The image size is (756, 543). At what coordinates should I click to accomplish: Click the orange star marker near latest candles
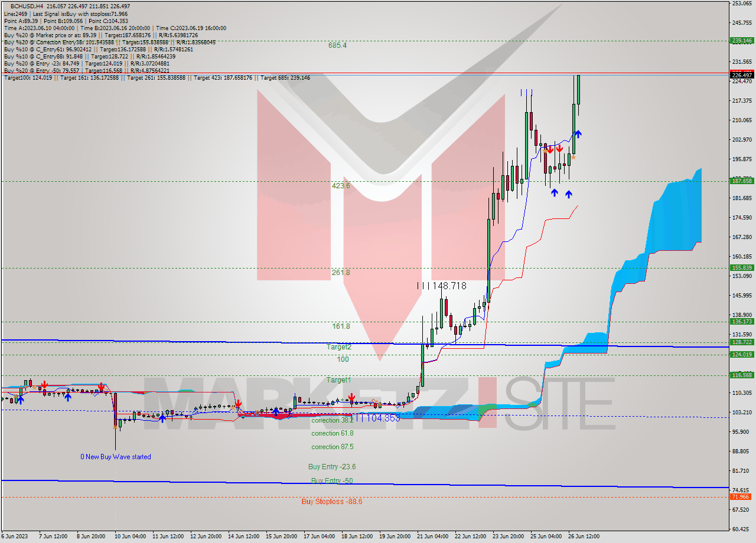(x=573, y=157)
